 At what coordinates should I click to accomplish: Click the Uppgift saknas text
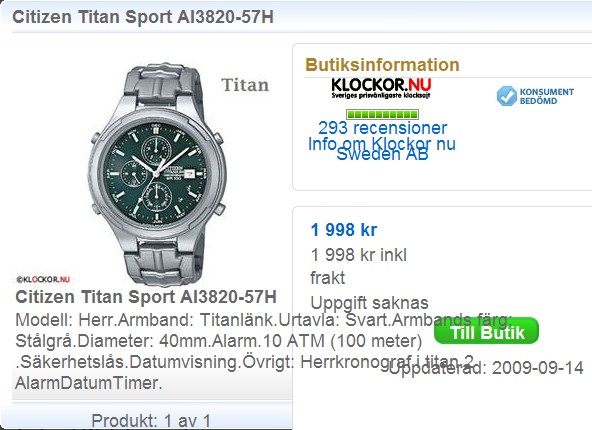click(369, 303)
